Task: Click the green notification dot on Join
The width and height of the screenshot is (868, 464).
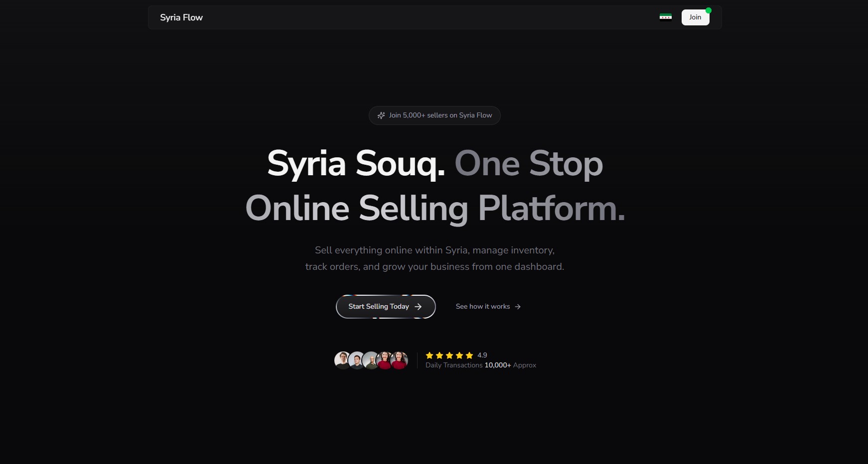Action: click(709, 10)
